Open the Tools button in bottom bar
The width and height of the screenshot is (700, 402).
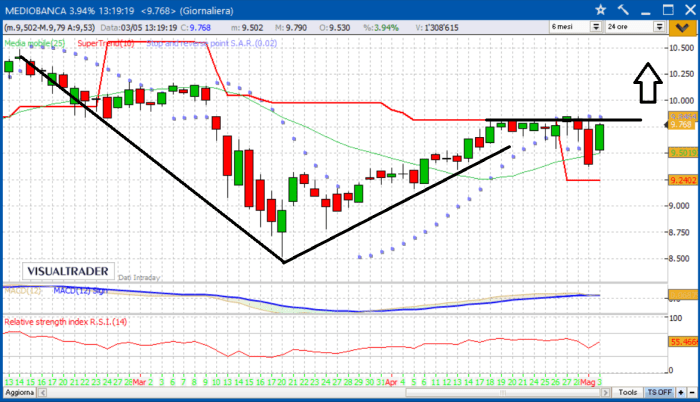point(627,392)
